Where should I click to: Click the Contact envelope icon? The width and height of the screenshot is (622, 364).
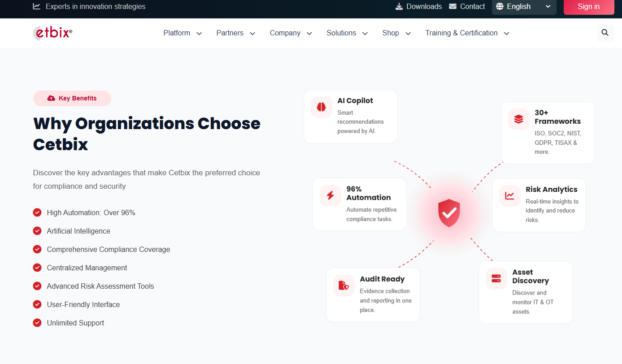coord(453,6)
